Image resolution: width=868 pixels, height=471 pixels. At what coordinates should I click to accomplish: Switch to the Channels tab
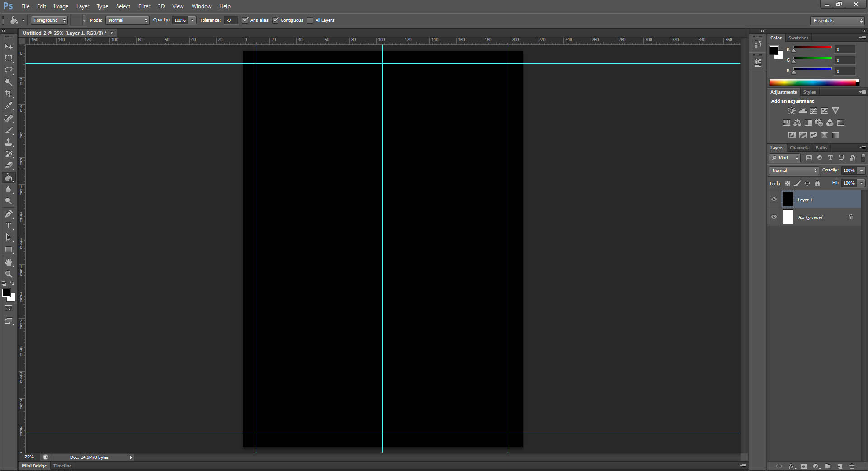point(799,148)
